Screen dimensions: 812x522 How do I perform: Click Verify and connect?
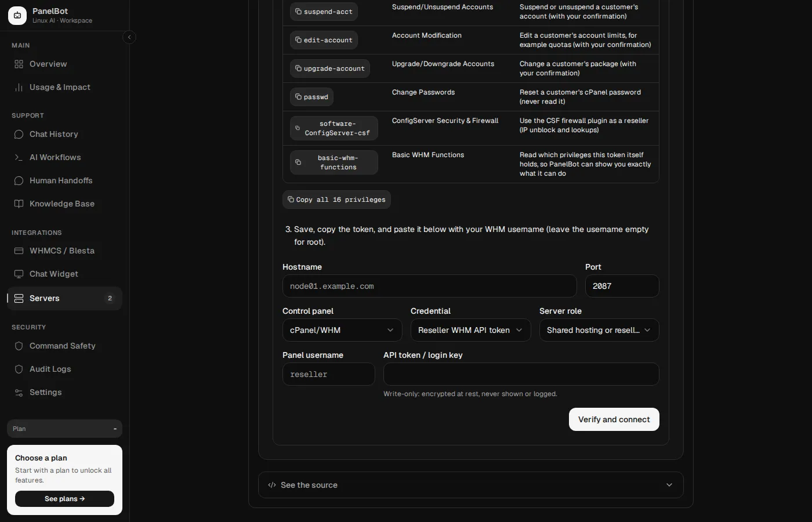tap(614, 419)
